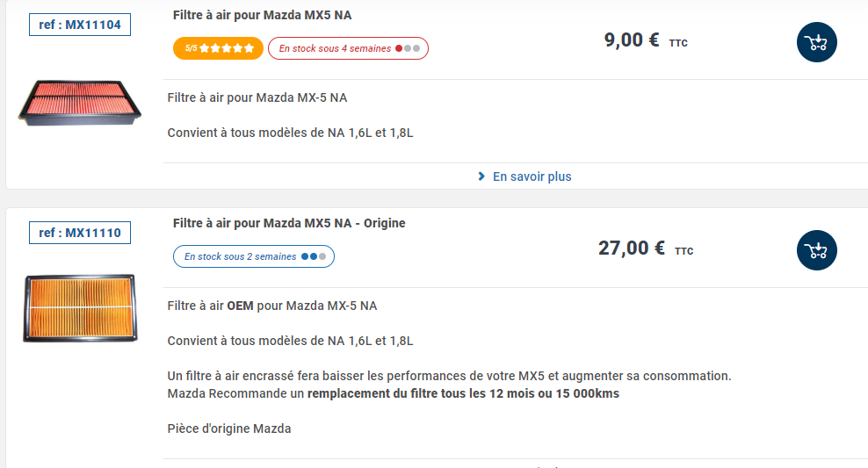Screen dimensions: 868x468
Task: Click the chevron beside En savoir plus
Action: tap(481, 176)
